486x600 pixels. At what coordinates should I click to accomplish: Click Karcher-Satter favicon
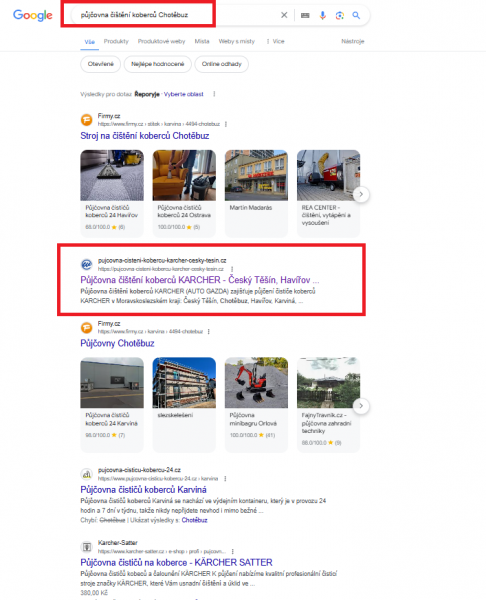click(x=86, y=547)
